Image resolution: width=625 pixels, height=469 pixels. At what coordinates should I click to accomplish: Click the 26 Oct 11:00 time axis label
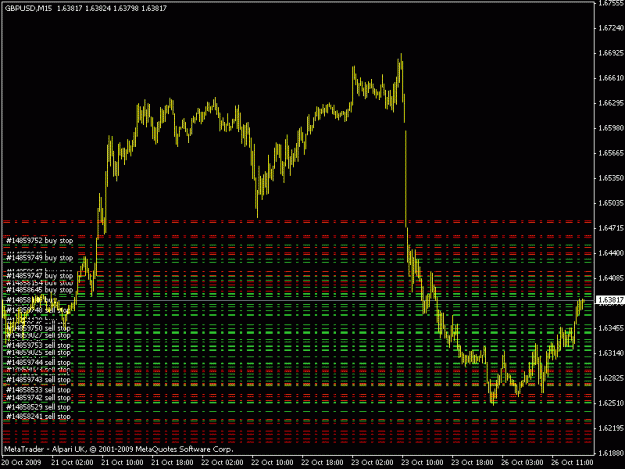tap(572, 463)
